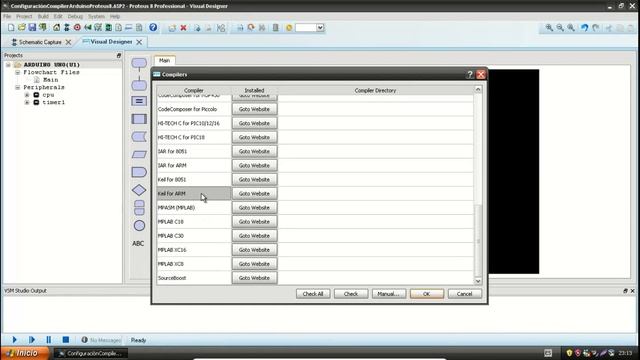Collapse the ARDUINO UNO(U1) project node

[x=8, y=65]
